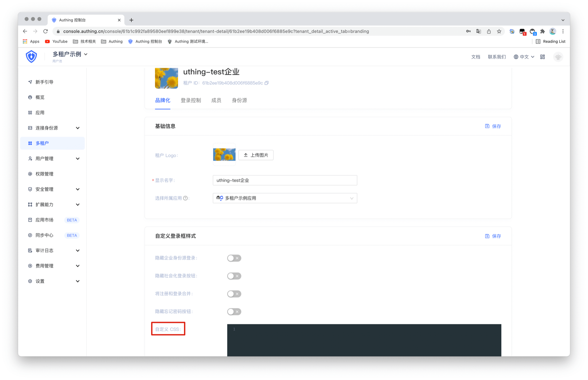
Task: Click the dandelion tenant logo thumbnail
Action: click(224, 155)
